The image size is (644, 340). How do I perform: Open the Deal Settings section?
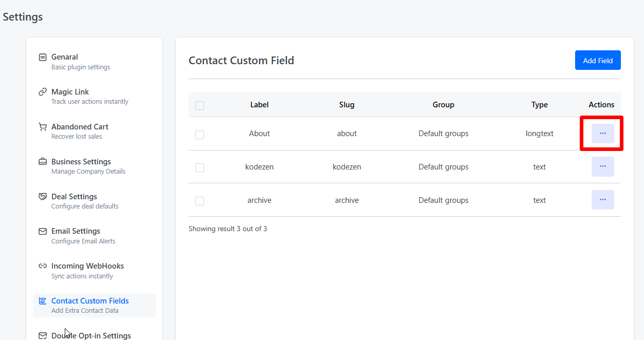[x=94, y=201]
